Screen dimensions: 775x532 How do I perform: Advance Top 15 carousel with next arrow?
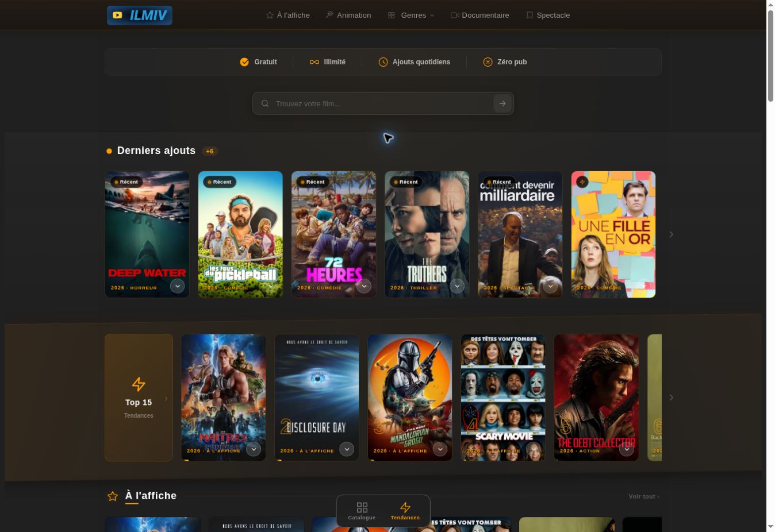671,398
